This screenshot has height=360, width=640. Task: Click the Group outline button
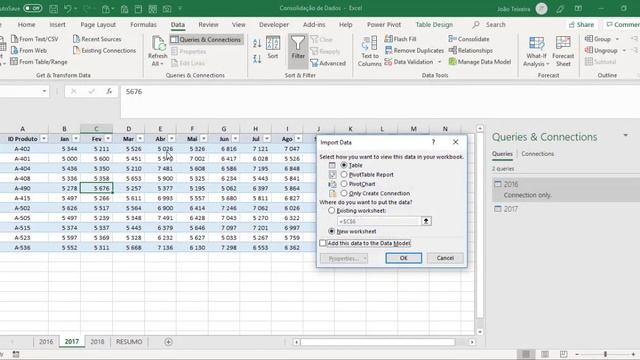598,39
